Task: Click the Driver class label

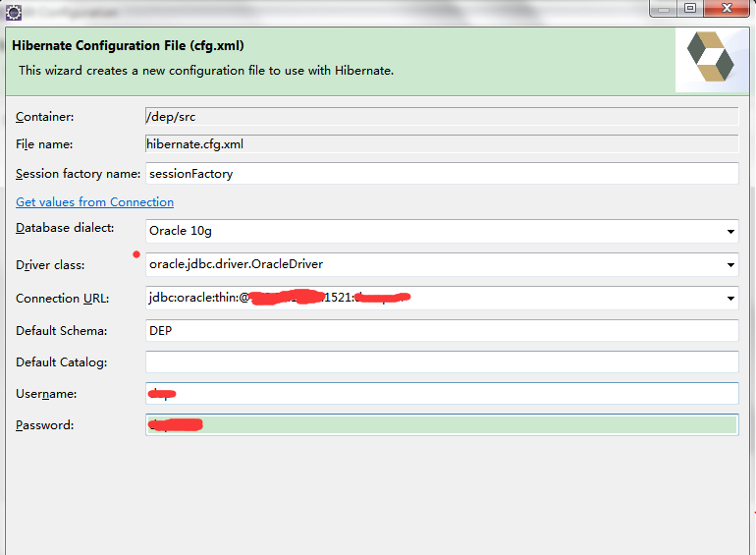Action: [50, 265]
